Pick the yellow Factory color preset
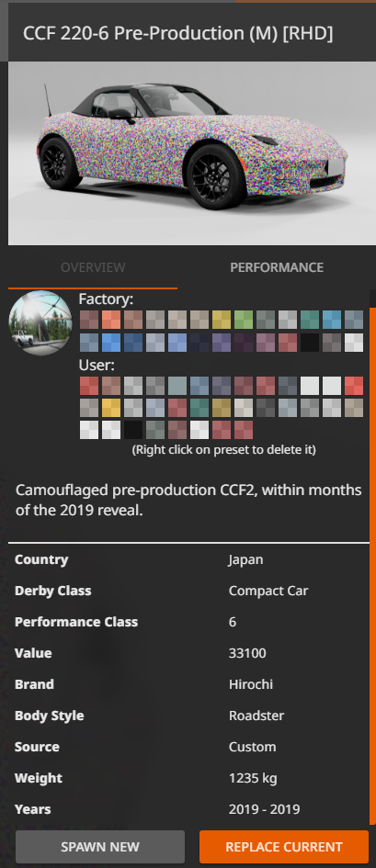This screenshot has height=868, width=376. tap(222, 320)
